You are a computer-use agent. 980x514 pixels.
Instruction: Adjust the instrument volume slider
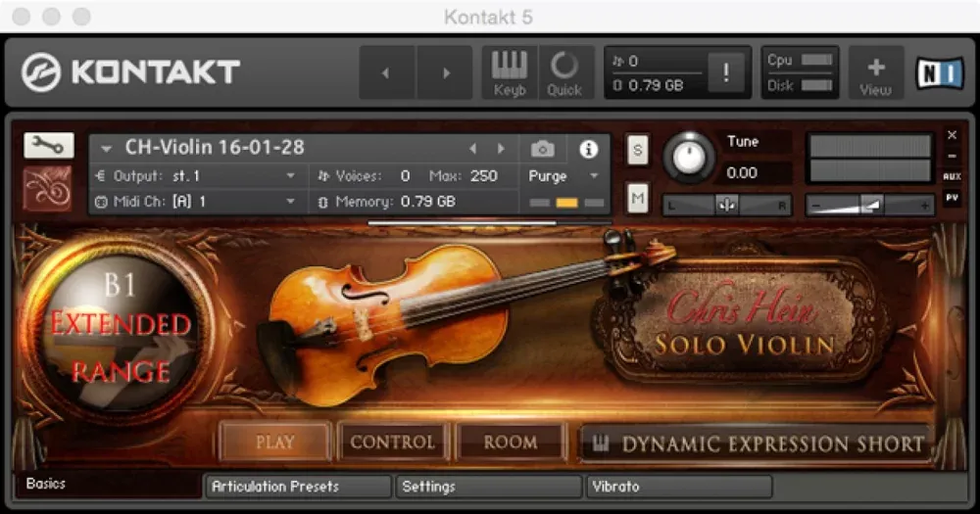click(870, 205)
